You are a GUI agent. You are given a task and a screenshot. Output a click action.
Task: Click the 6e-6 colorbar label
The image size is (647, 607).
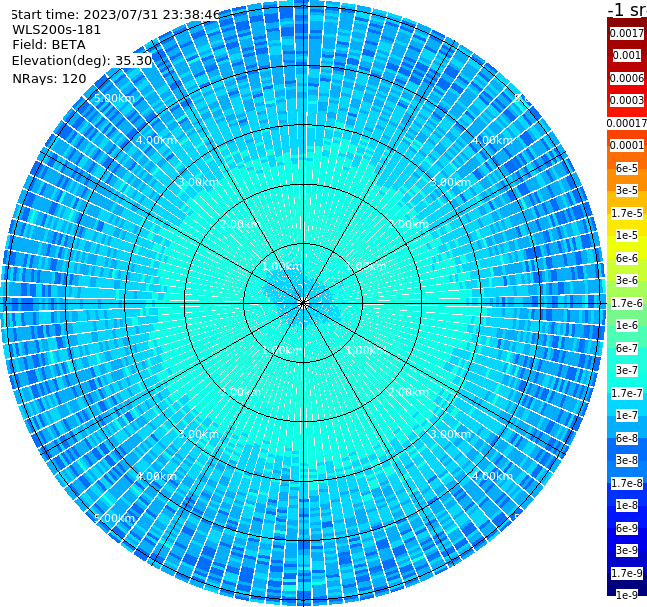tap(627, 258)
